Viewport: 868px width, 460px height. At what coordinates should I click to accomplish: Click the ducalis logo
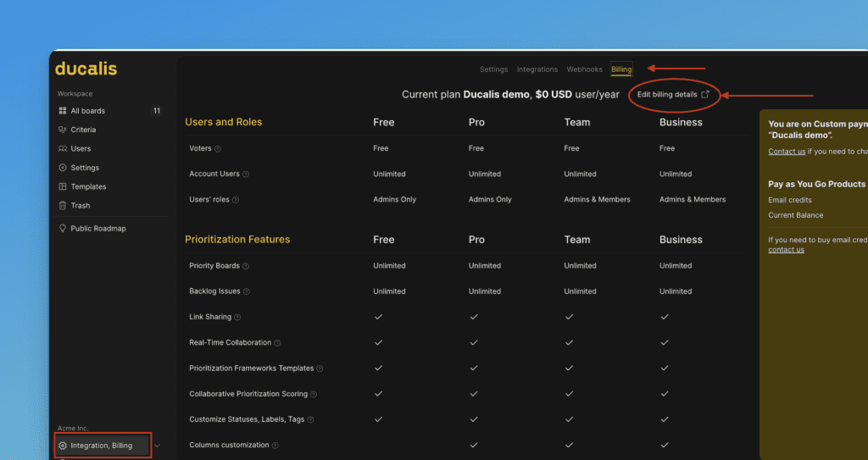coord(86,69)
